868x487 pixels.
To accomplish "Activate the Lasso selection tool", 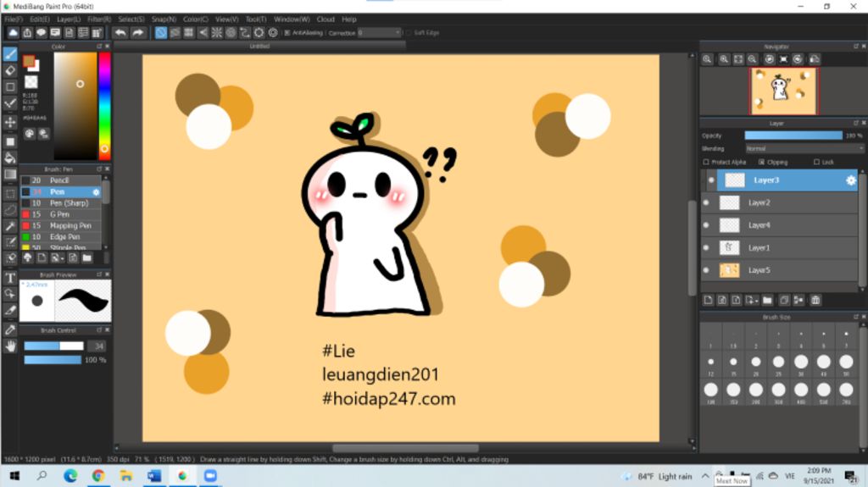I will click(x=10, y=210).
